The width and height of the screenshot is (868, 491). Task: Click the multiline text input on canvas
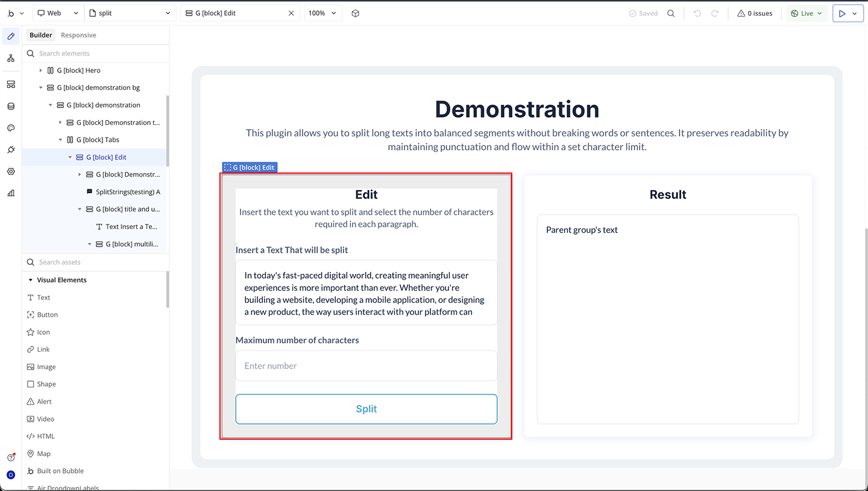[x=366, y=293]
